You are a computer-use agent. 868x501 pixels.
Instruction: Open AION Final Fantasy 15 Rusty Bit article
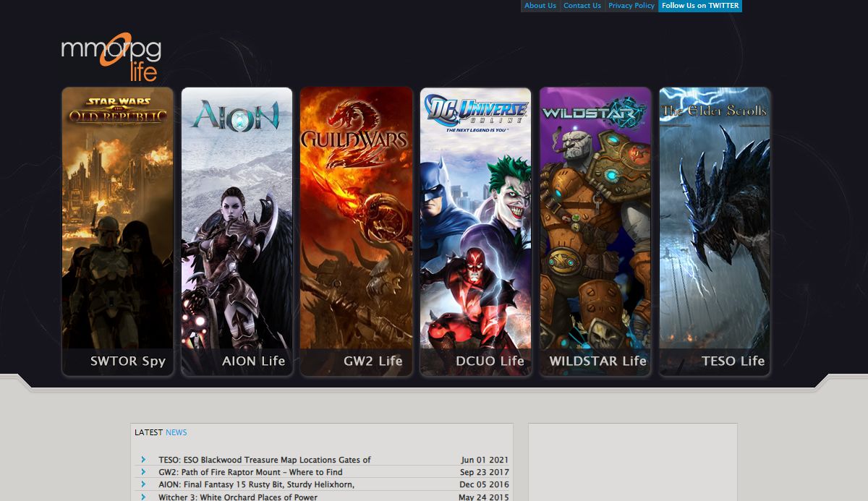point(256,484)
